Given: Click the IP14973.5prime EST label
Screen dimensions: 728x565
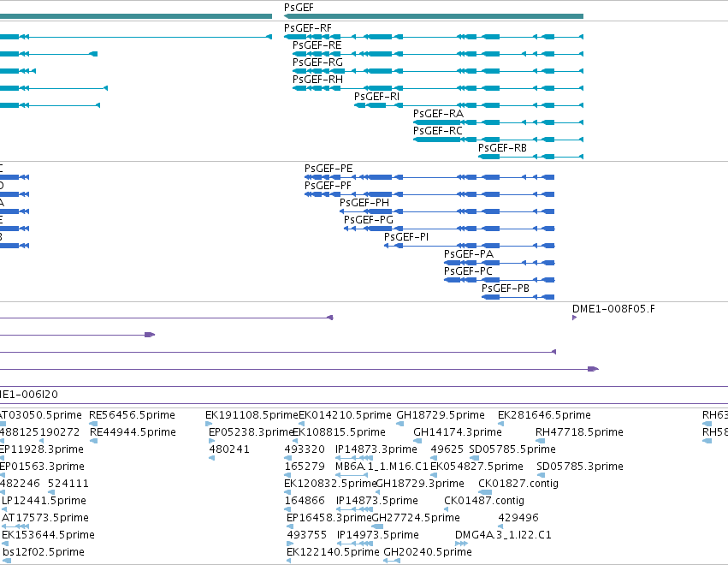Looking at the screenshot, I should pos(378,536).
